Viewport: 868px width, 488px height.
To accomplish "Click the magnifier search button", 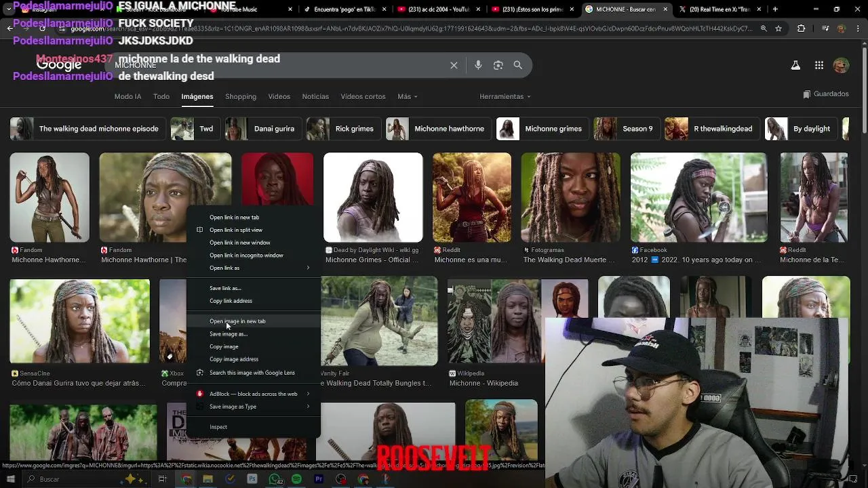I will click(x=517, y=65).
